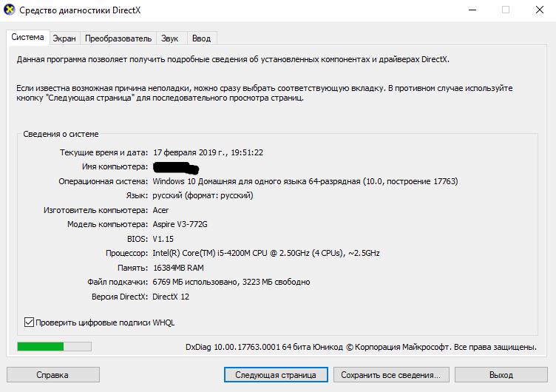Click the Модель компьютера label
Image resolution: width=556 pixels, height=392 pixels.
pos(107,224)
